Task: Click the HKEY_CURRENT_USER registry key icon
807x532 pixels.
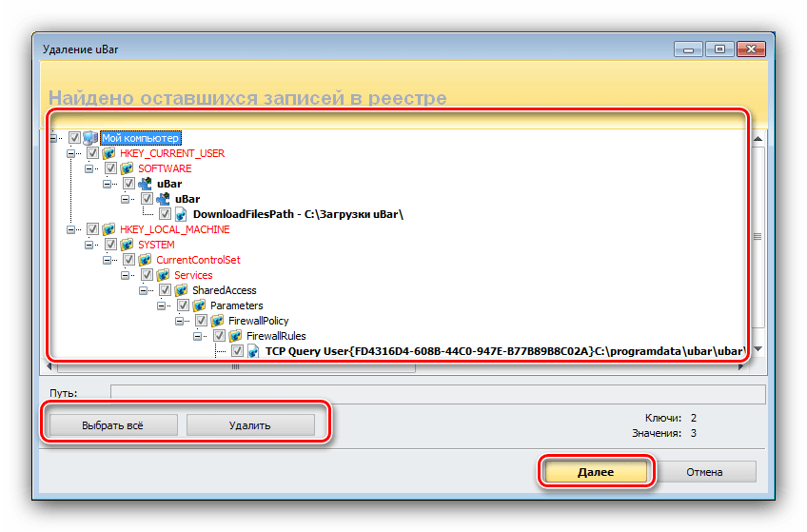Action: (x=108, y=153)
